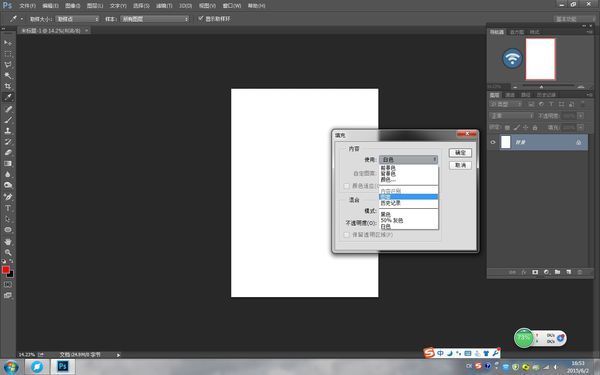Select the History Brush tool
The image size is (600, 375).
point(8,142)
